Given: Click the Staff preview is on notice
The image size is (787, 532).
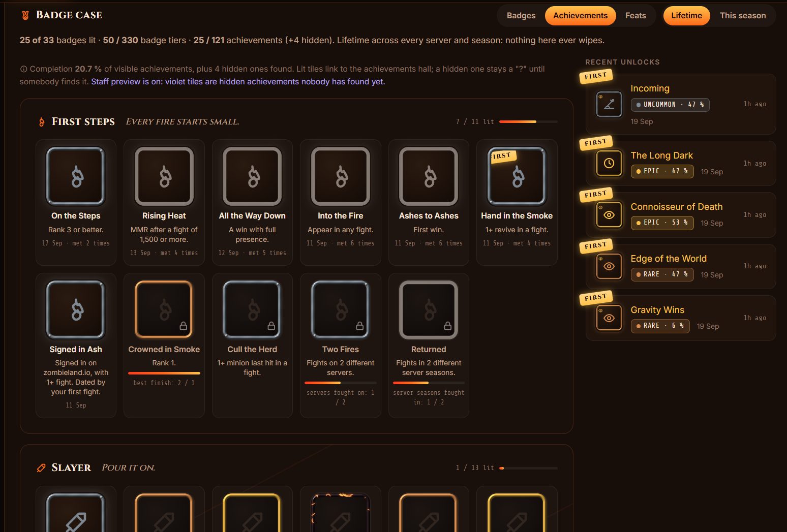Looking at the screenshot, I should pyautogui.click(x=238, y=82).
